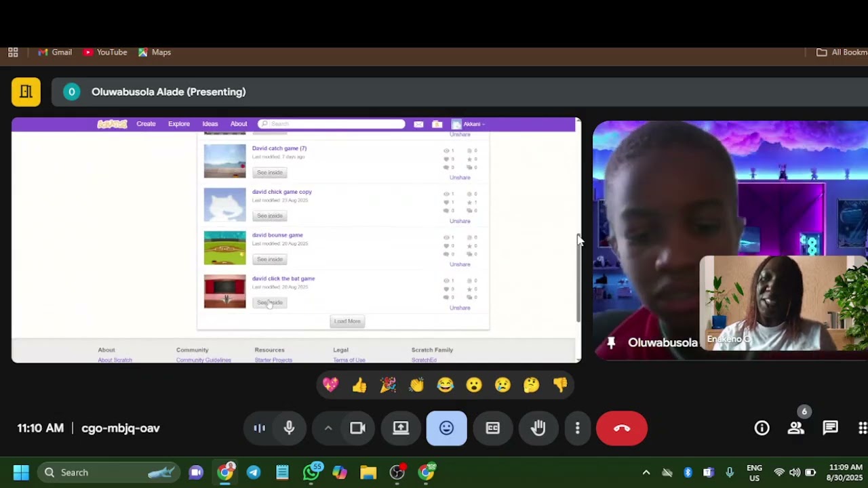The image size is (868, 488).
Task: Open File Explorer from the taskbar
Action: click(368, 472)
